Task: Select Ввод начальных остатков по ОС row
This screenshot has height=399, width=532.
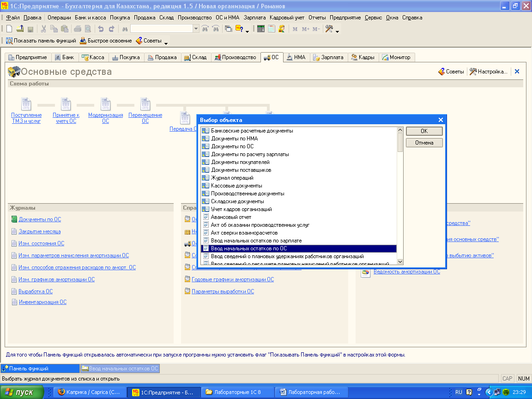Action: click(299, 248)
